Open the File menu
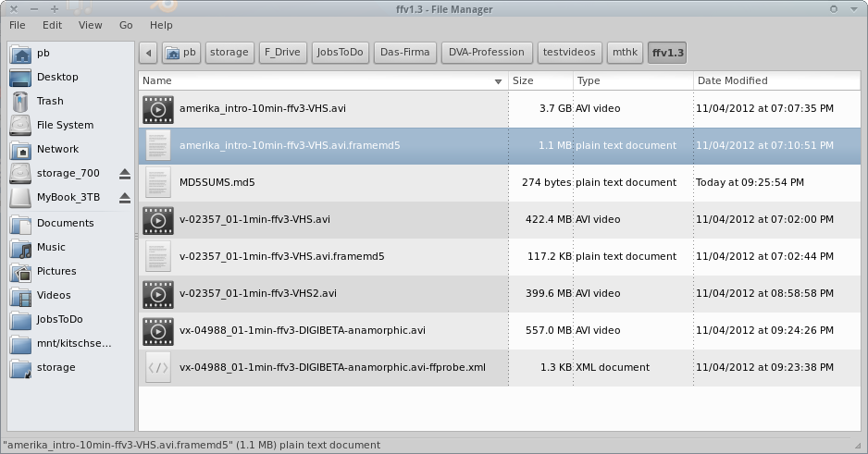 [18, 25]
